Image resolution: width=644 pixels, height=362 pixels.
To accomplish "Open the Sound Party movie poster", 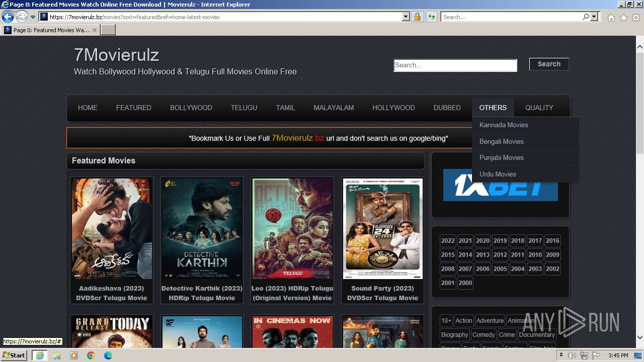I will pyautogui.click(x=382, y=228).
